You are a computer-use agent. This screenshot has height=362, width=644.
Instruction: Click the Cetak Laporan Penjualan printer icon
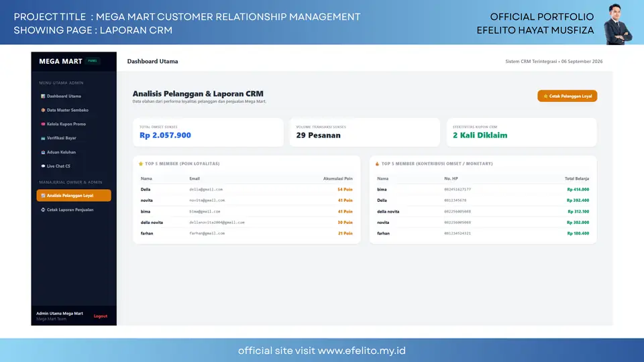tap(43, 210)
